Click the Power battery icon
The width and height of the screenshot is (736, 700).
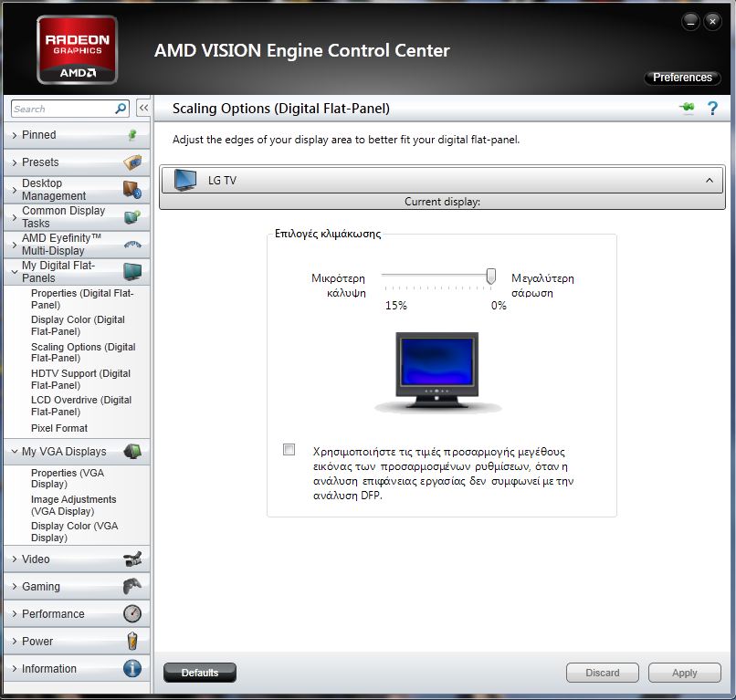(x=132, y=641)
